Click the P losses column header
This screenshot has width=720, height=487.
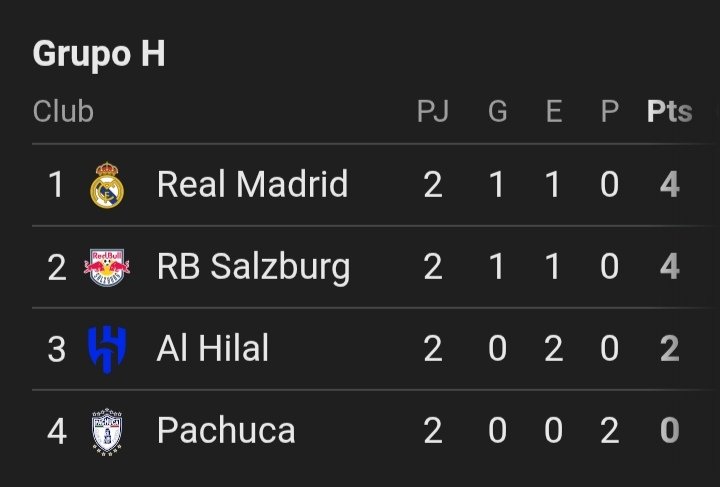[610, 112]
